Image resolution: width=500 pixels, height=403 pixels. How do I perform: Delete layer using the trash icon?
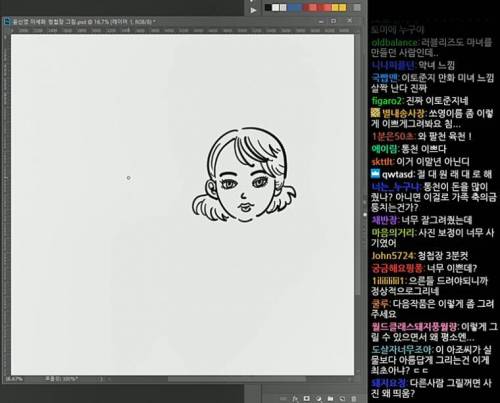[x=354, y=399]
